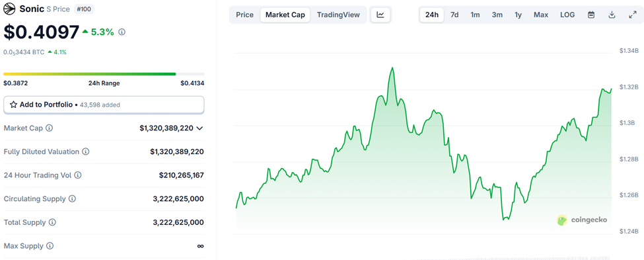The height and width of the screenshot is (260, 644).
Task: Show Circulating Supply info icon
Action: coord(72,198)
